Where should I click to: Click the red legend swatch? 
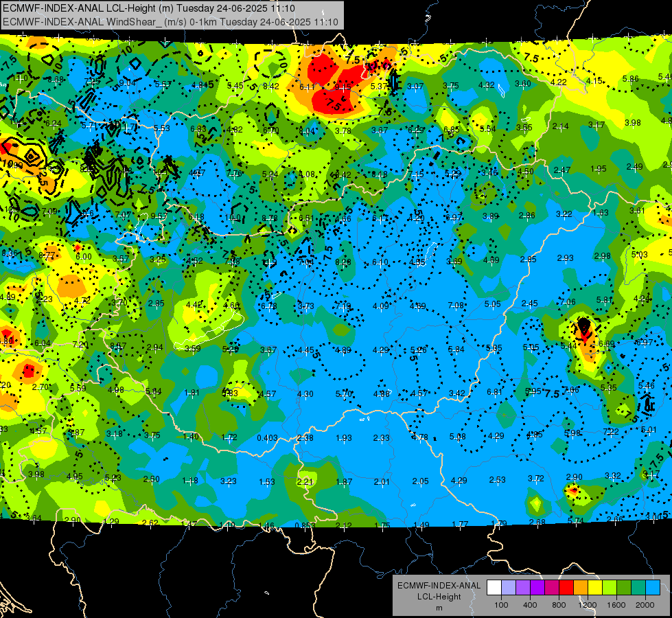(x=566, y=588)
